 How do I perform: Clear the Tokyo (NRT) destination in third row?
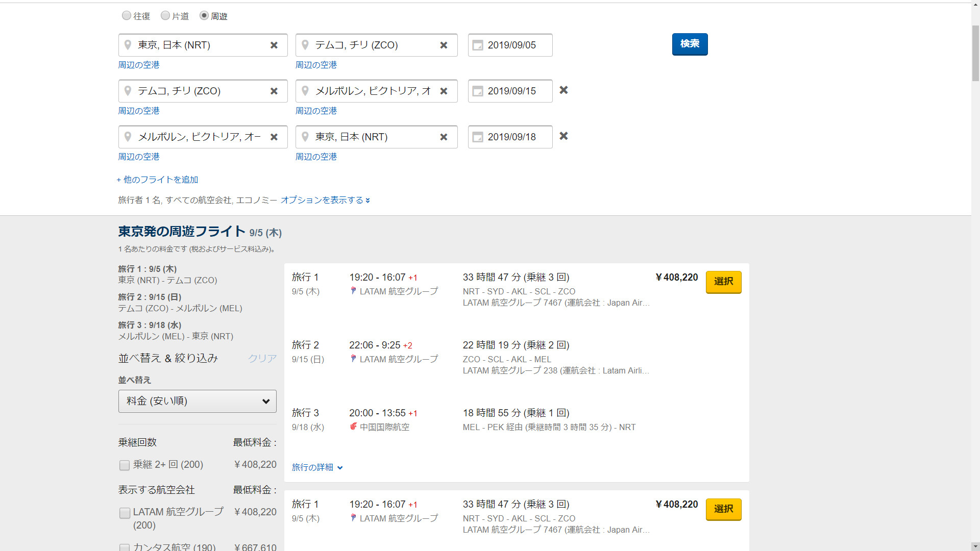click(444, 137)
